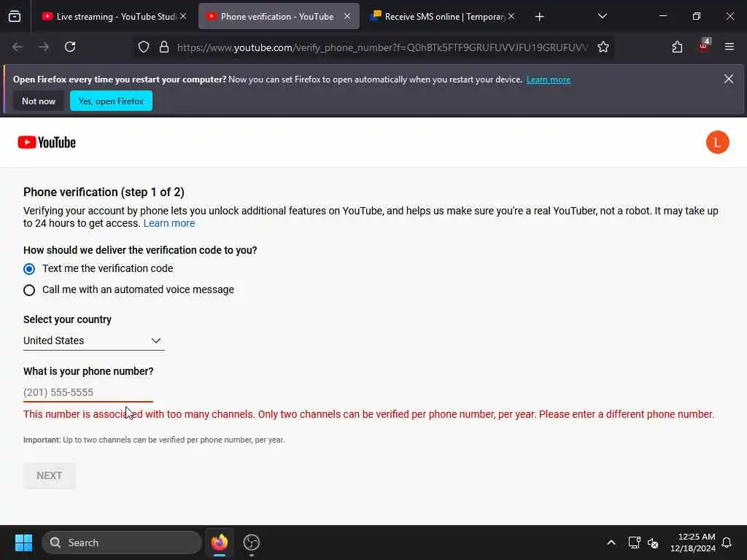View site security padlock info
This screenshot has height=560, width=747.
[x=164, y=47]
